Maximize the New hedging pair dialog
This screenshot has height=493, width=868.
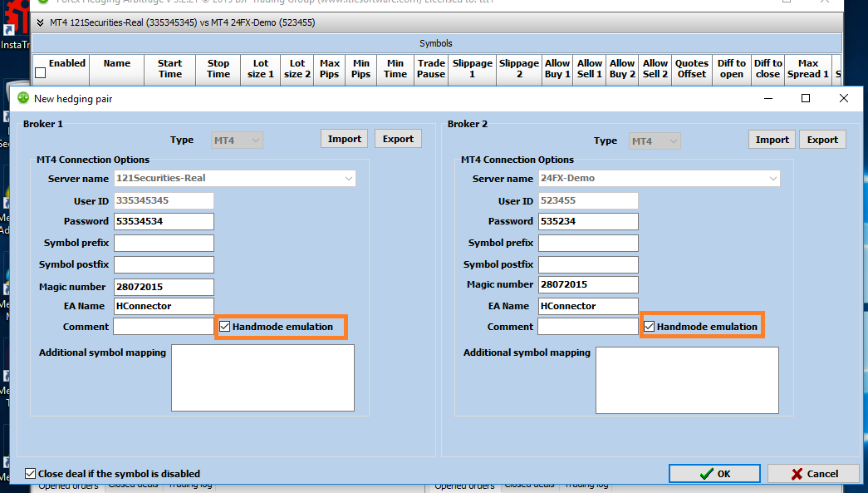tap(805, 98)
